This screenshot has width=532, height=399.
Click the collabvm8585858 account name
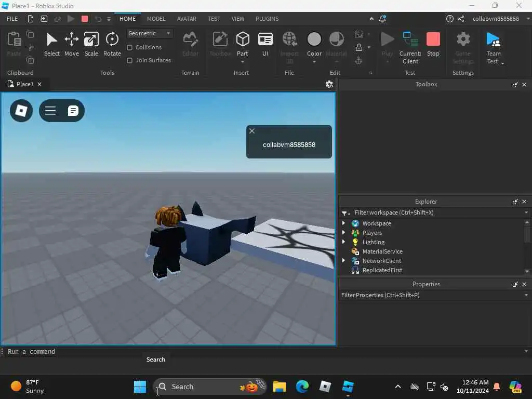[496, 19]
